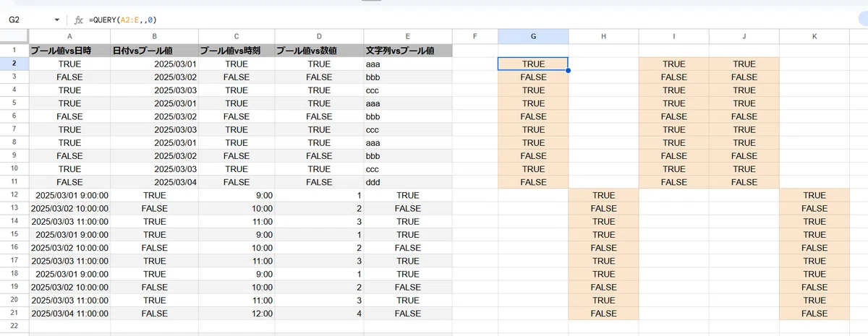The image size is (868, 336).
Task: Click header cell プール値vs日時
Action: [69, 51]
